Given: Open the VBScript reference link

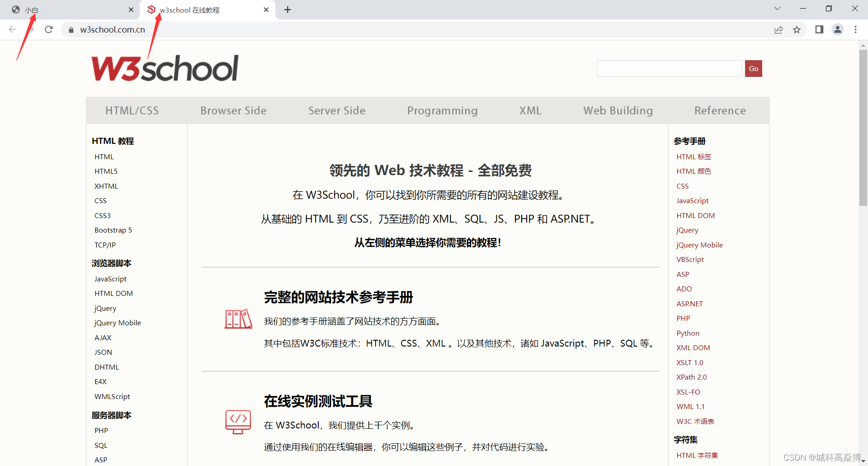Looking at the screenshot, I should click(690, 259).
